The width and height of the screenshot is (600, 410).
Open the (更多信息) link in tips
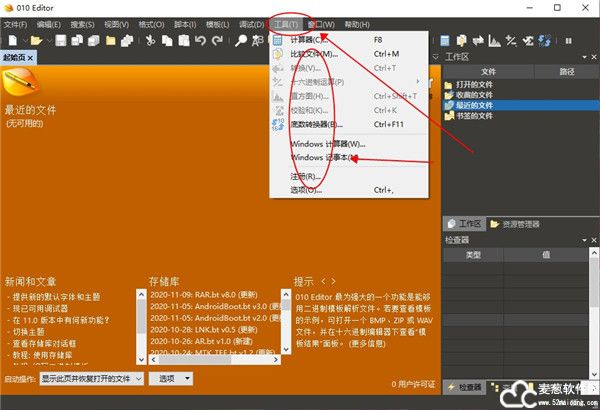click(x=367, y=344)
